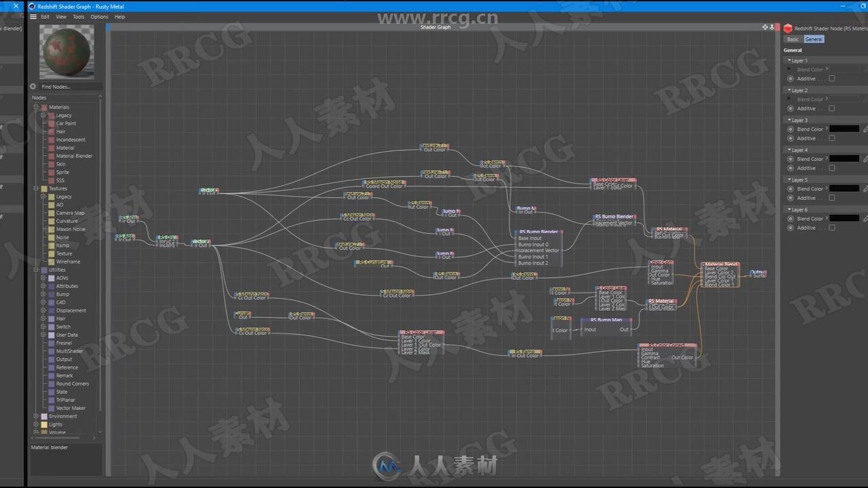This screenshot has width=868, height=488.
Task: Click the Maxon Noise texture icon
Action: (51, 229)
